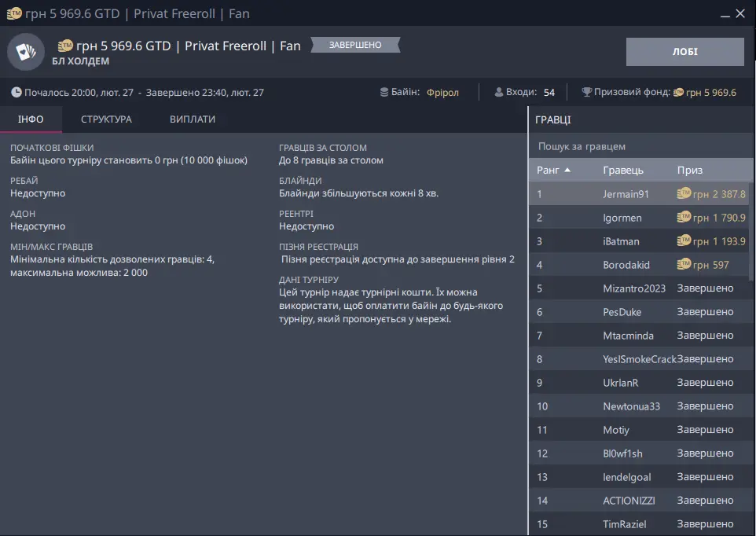Select the YesISmokeCrack player row
Viewport: 756px width, 536px height.
pyautogui.click(x=638, y=359)
